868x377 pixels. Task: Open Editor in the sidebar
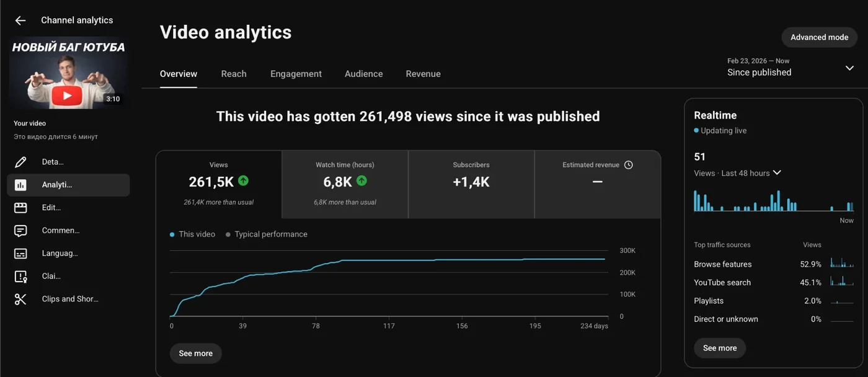[x=68, y=208]
